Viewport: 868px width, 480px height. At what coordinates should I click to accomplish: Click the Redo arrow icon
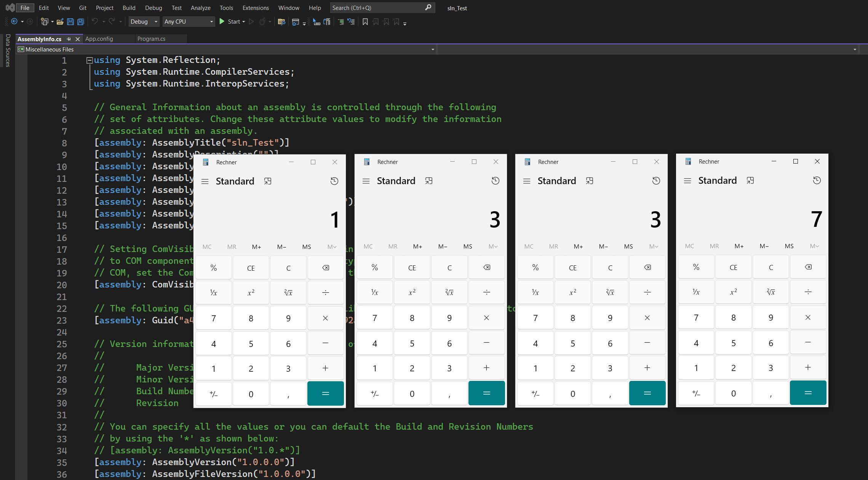112,22
